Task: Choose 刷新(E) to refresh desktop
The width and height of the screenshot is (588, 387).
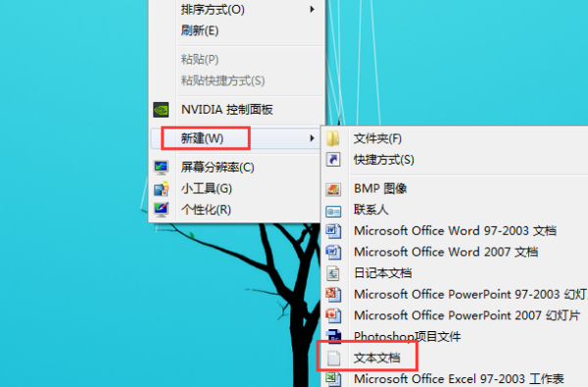Action: click(200, 30)
